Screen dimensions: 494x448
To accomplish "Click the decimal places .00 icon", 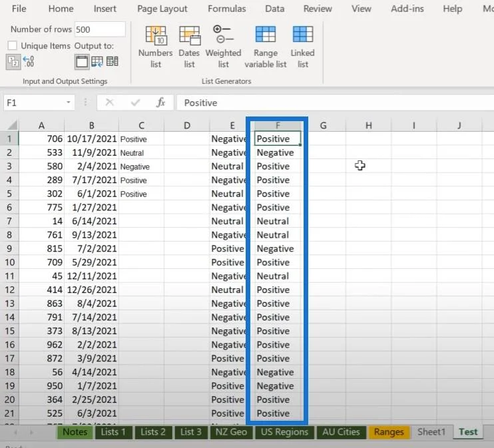I will point(29,61).
